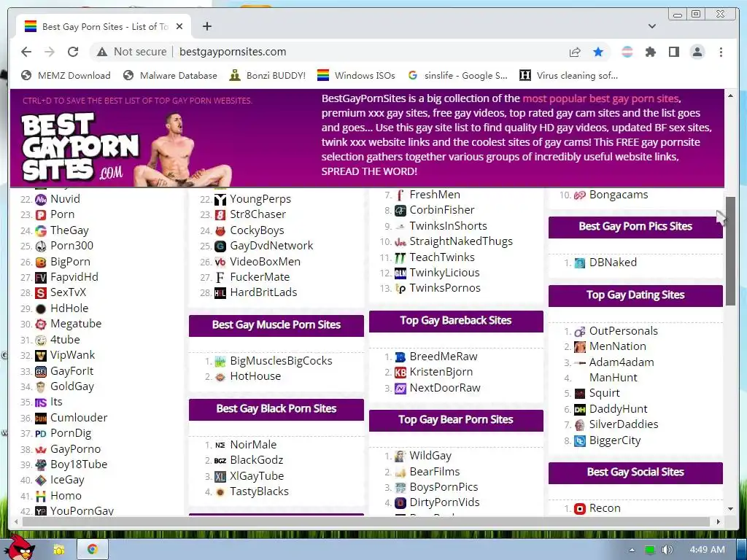Click the page scrollbar's up arrow
The image size is (747, 560).
tap(730, 96)
